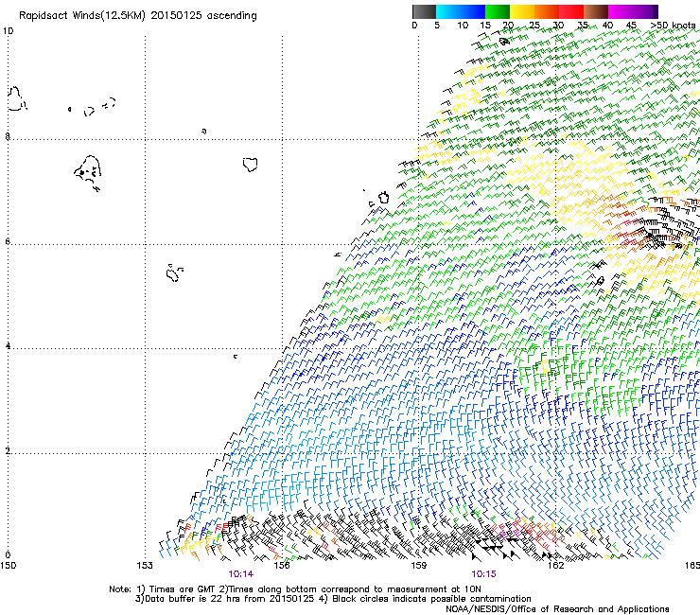Click the latitude label 4
The height and width of the screenshot is (615, 700).
point(8,345)
